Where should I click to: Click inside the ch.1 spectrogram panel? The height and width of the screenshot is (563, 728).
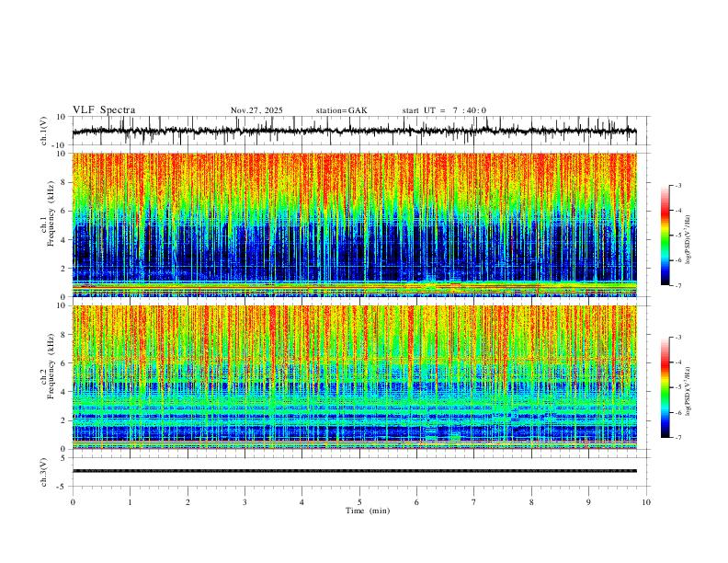(x=354, y=224)
